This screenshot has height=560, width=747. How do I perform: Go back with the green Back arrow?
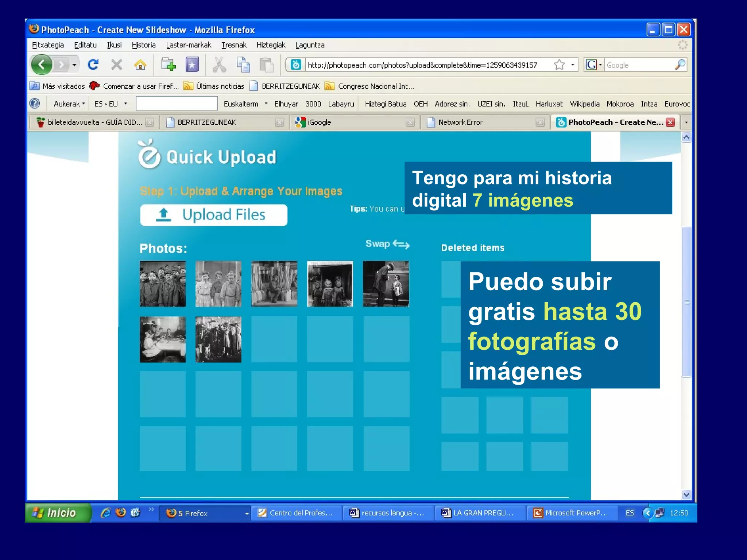[x=42, y=65]
